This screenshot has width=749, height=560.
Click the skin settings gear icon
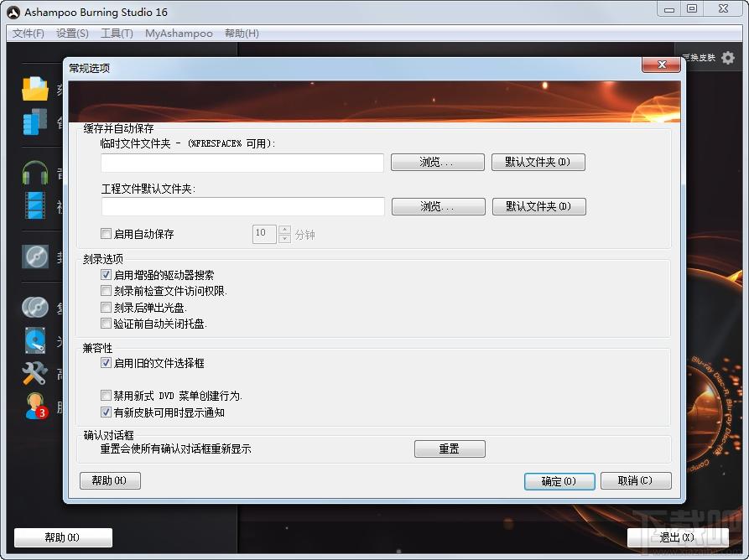click(x=728, y=58)
